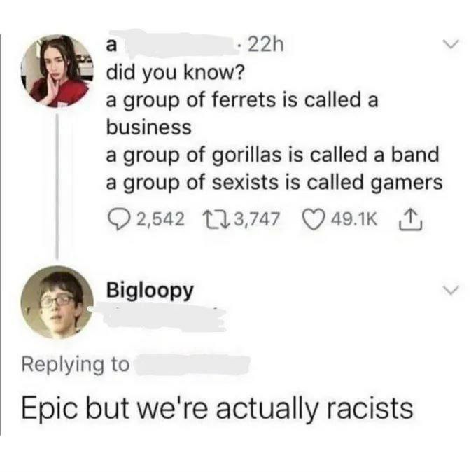Click the "Replying to" label
Viewport: 476px width, 472px height.
(76, 364)
